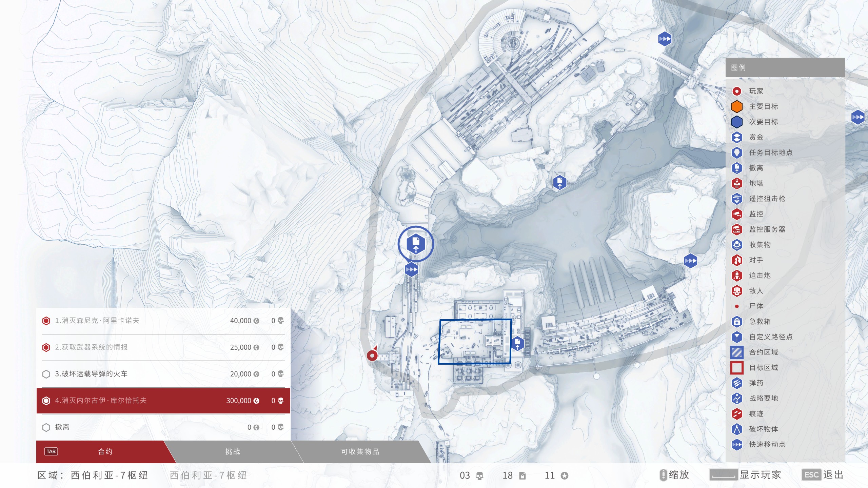Click the 区域: 西伯利亚-7枢纽 region label
Screen dimensions: 868x488
[x=93, y=475]
